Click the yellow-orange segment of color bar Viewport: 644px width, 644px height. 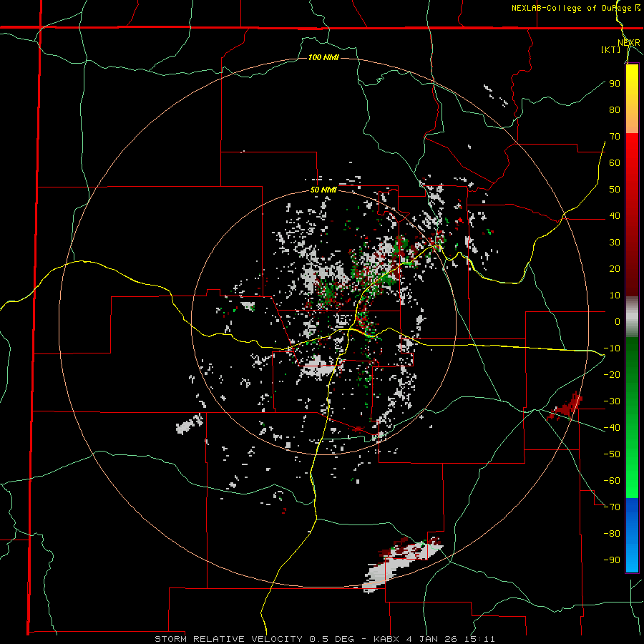point(632,99)
